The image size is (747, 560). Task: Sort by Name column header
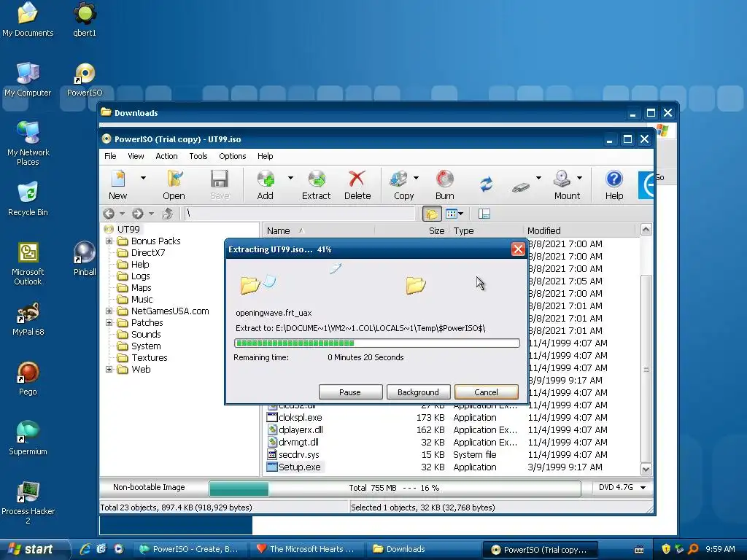point(318,230)
